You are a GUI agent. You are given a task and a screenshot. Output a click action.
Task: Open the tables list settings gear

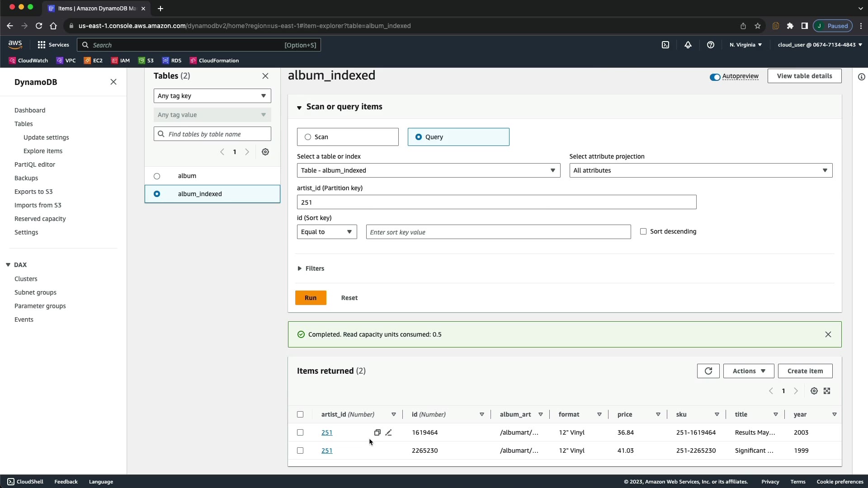[x=265, y=152]
